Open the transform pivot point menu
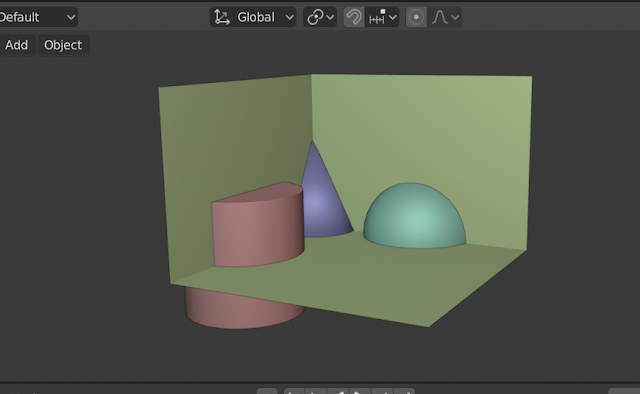 (x=320, y=17)
